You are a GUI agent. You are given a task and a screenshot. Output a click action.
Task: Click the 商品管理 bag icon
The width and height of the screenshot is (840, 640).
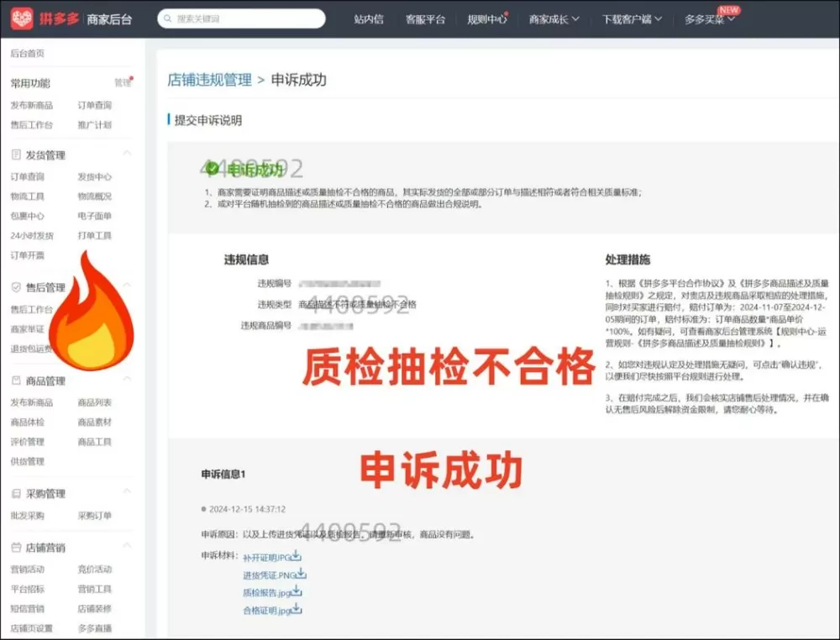(x=16, y=380)
